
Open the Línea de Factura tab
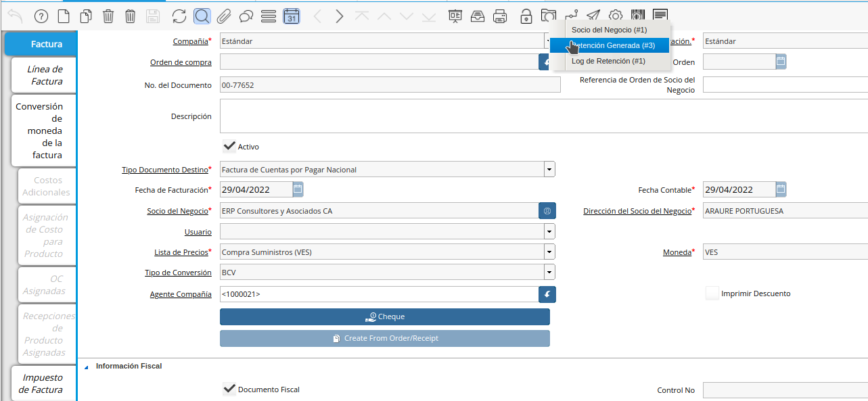[x=44, y=75]
